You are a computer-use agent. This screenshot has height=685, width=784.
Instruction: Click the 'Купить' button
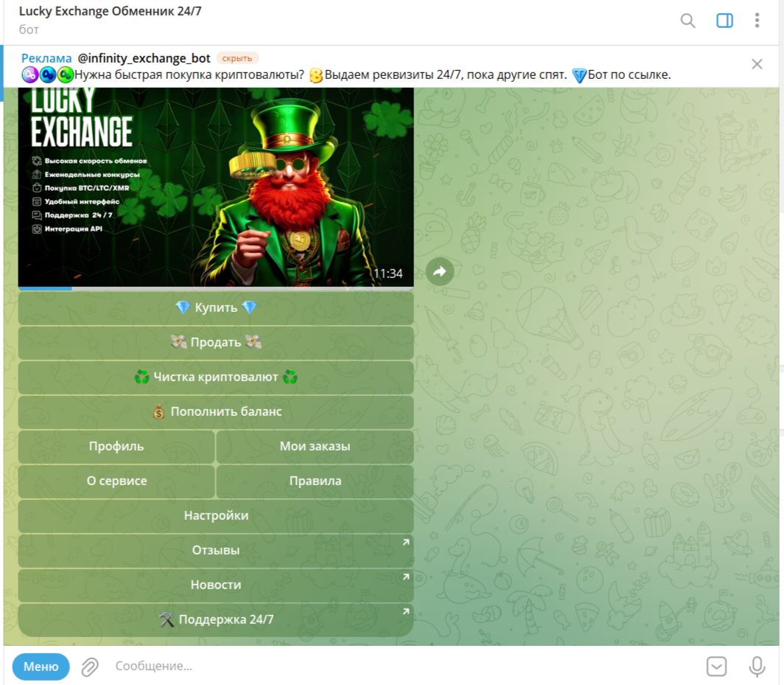[x=216, y=307]
